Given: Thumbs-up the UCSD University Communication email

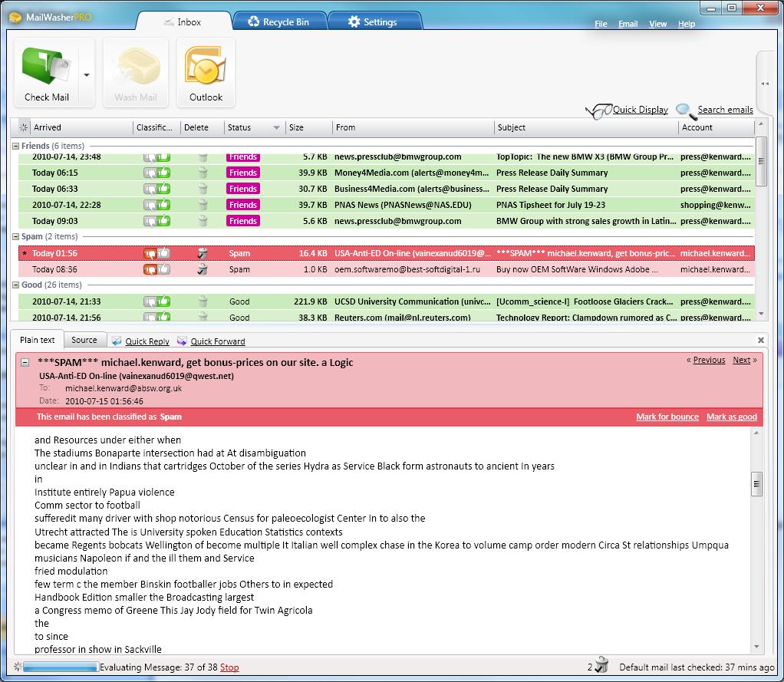Looking at the screenshot, I should (164, 301).
